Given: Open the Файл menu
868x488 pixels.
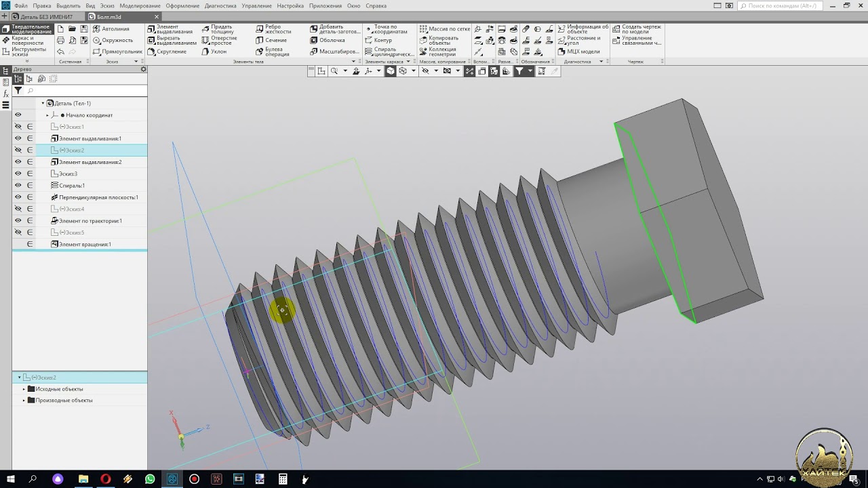Looking at the screenshot, I should 20,5.
